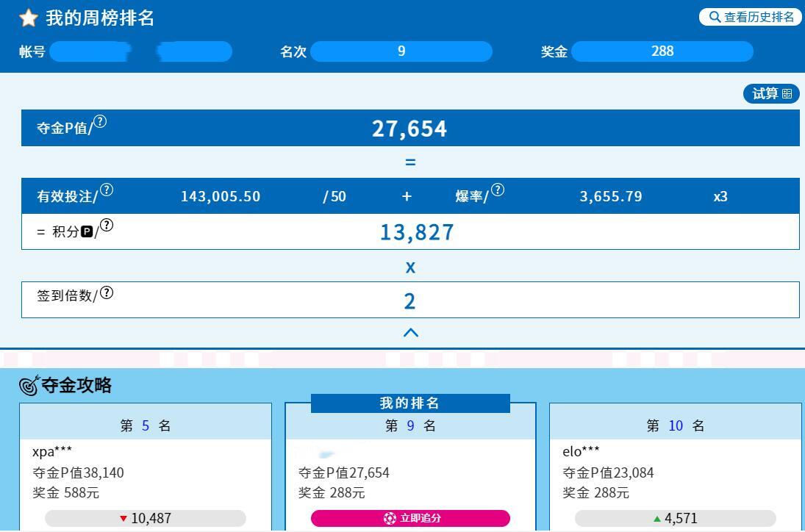Click the red down 10,487 gap indicator
This screenshot has height=532, width=805.
pos(146,518)
